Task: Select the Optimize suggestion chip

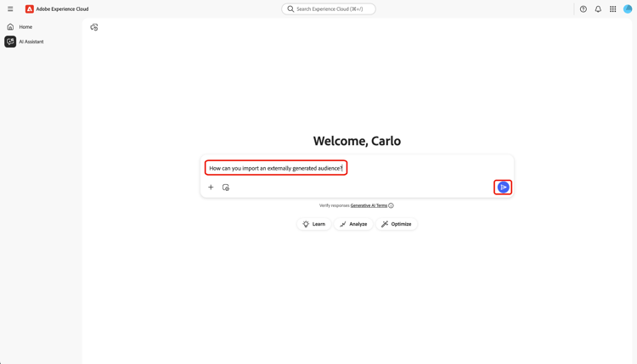Action: 396,224
